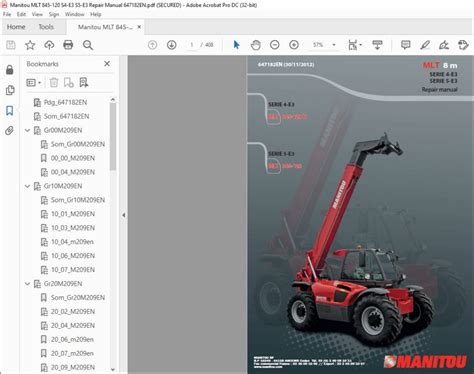Viewport: 474px width, 374px height.
Task: Print the document with printer icon
Action: [68, 45]
